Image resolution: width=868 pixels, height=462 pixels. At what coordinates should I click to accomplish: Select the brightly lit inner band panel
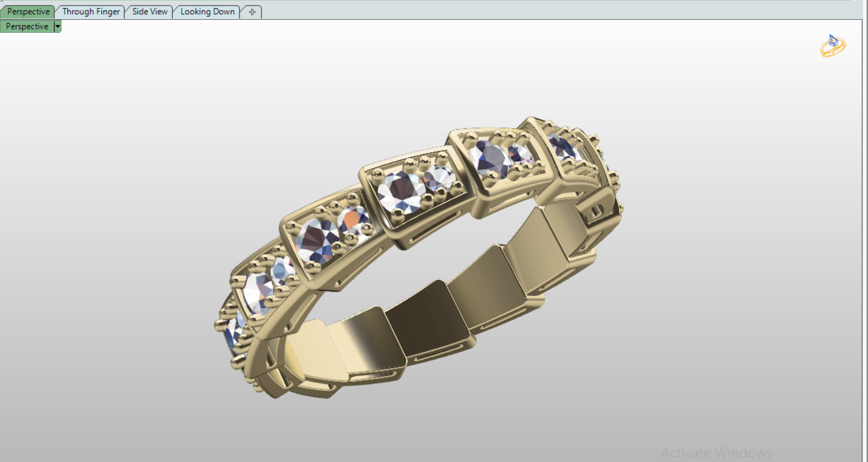tap(364, 344)
